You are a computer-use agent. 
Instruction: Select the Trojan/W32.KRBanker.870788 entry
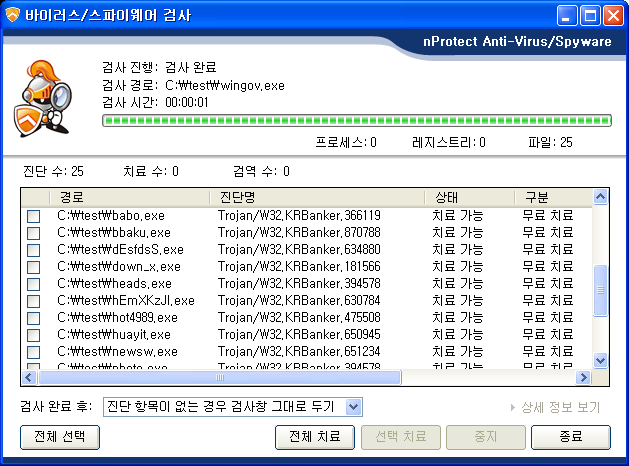tap(299, 233)
